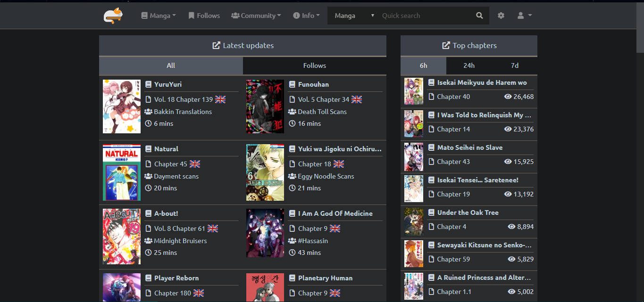Screen dimensions: 644x302
Task: Open Yuki wa Jigoku ni Ochiru title
Action: 340,149
